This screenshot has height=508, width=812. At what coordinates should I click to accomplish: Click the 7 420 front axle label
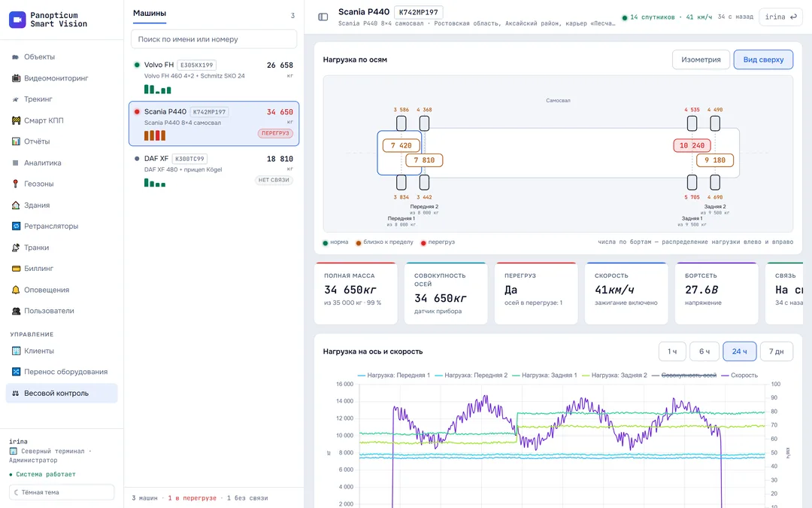pos(401,146)
